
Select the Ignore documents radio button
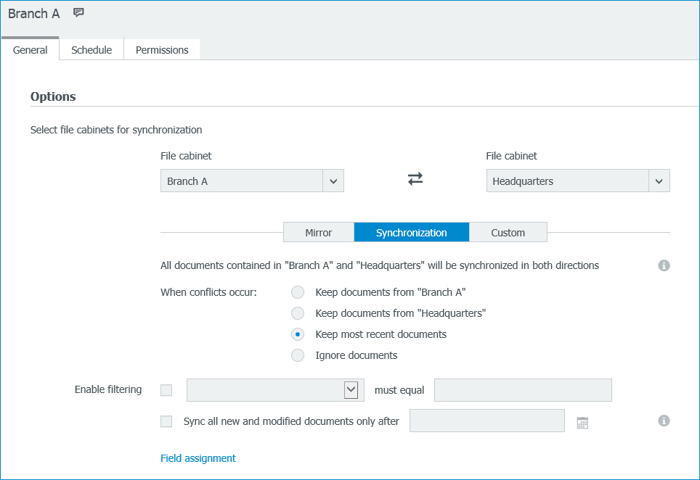298,355
